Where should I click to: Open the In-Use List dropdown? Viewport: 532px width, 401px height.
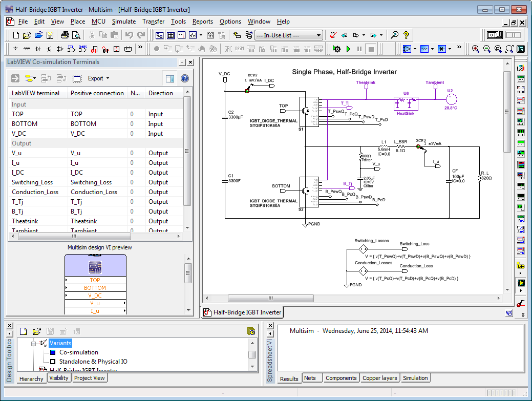[x=319, y=35]
